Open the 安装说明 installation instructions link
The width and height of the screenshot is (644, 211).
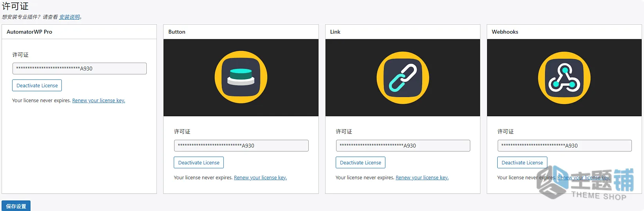tap(70, 17)
